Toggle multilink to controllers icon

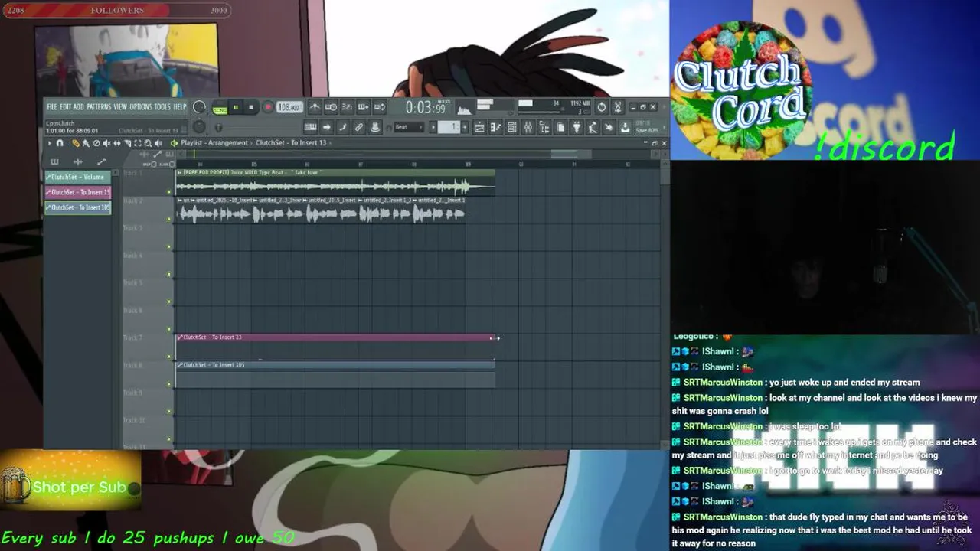359,127
